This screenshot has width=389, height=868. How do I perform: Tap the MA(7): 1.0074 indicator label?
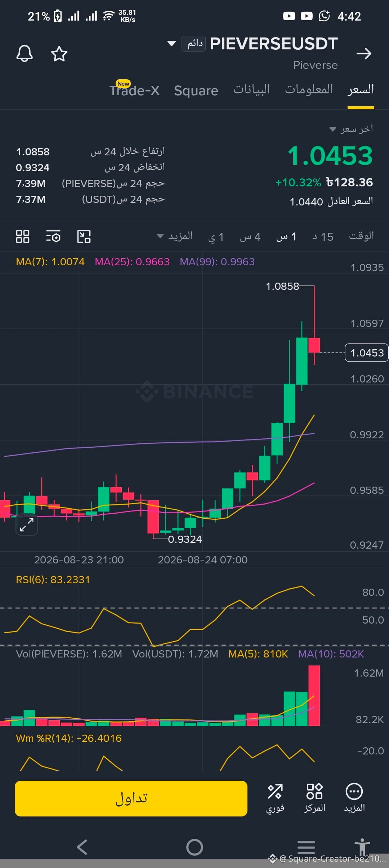click(x=50, y=262)
